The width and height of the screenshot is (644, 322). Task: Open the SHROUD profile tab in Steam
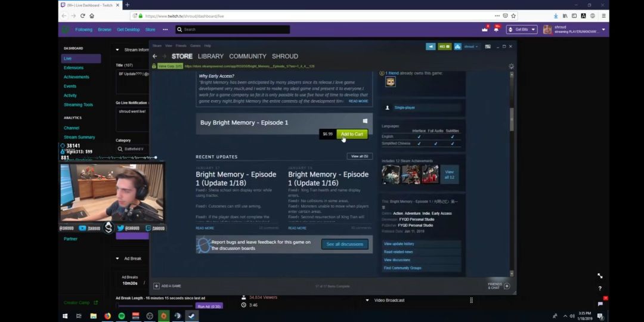point(285,56)
